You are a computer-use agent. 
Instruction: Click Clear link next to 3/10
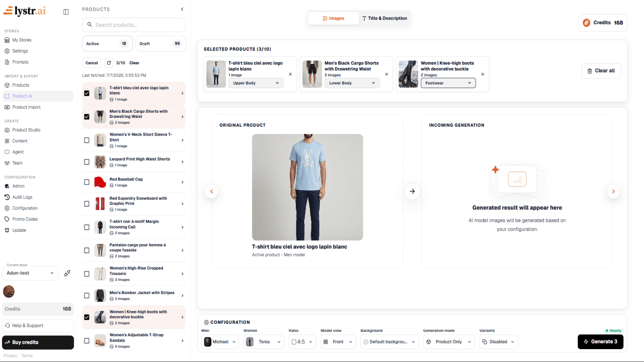click(134, 63)
